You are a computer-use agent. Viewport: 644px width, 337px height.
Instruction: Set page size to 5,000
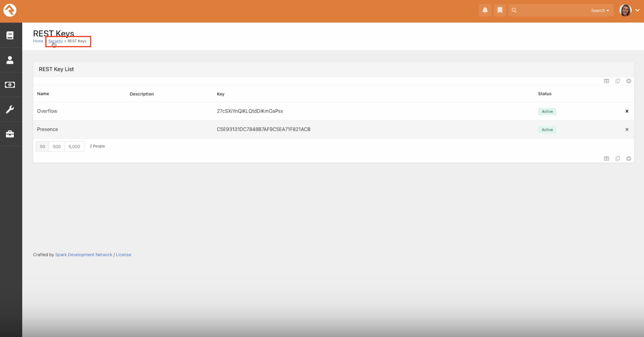click(74, 147)
